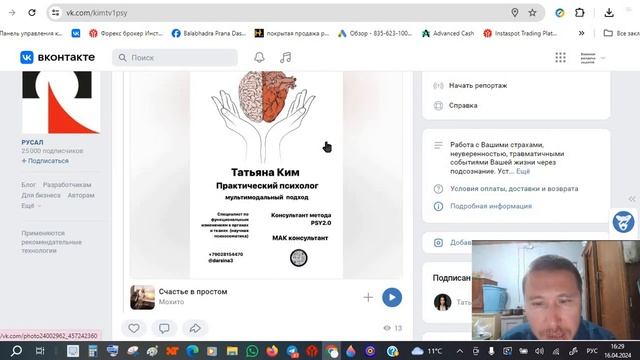Like the post with heart icon
640x360 pixels.
click(x=134, y=328)
